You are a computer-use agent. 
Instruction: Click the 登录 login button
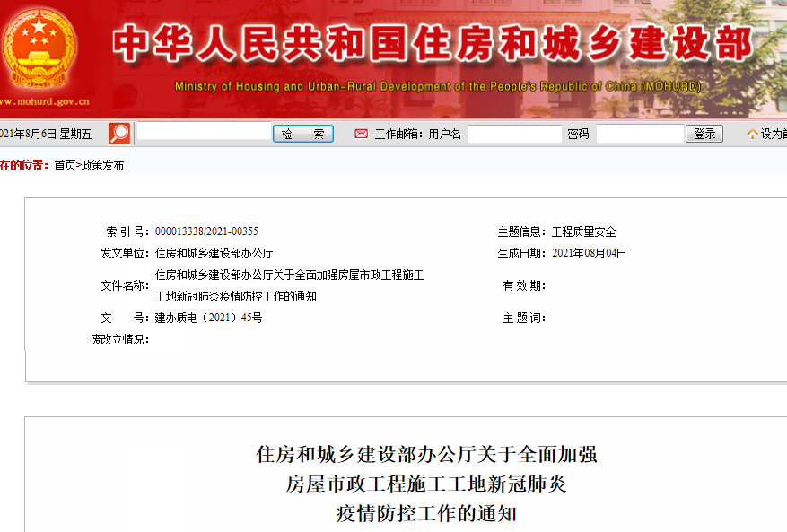click(x=704, y=134)
